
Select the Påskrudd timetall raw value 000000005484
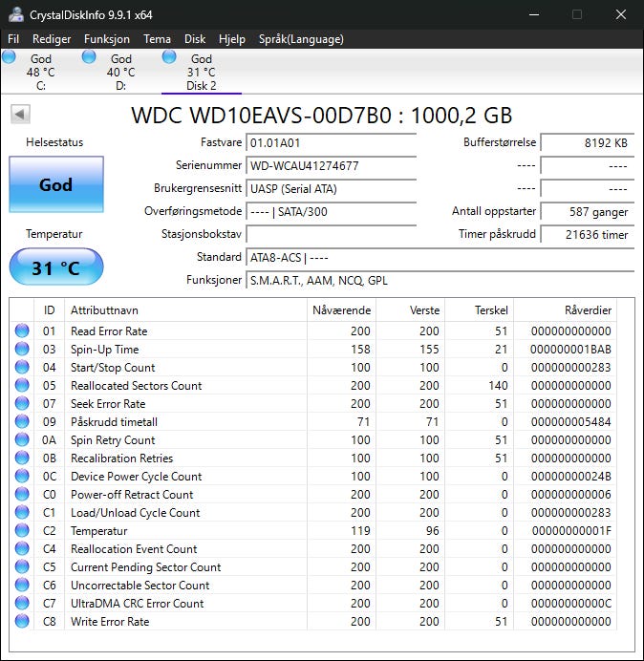click(570, 422)
